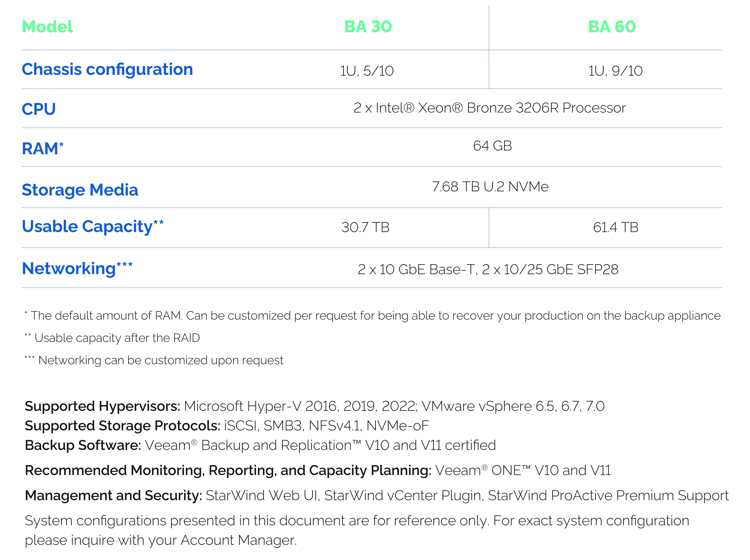This screenshot has height=560, width=750.
Task: Click the '30.7 TB' capacity value
Action: point(365,227)
